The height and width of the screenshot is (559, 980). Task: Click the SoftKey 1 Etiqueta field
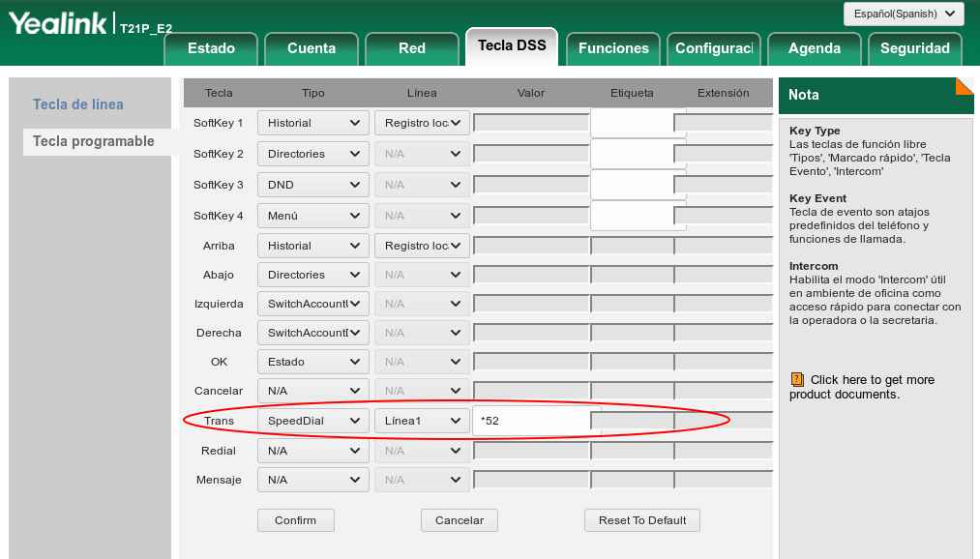click(632, 123)
